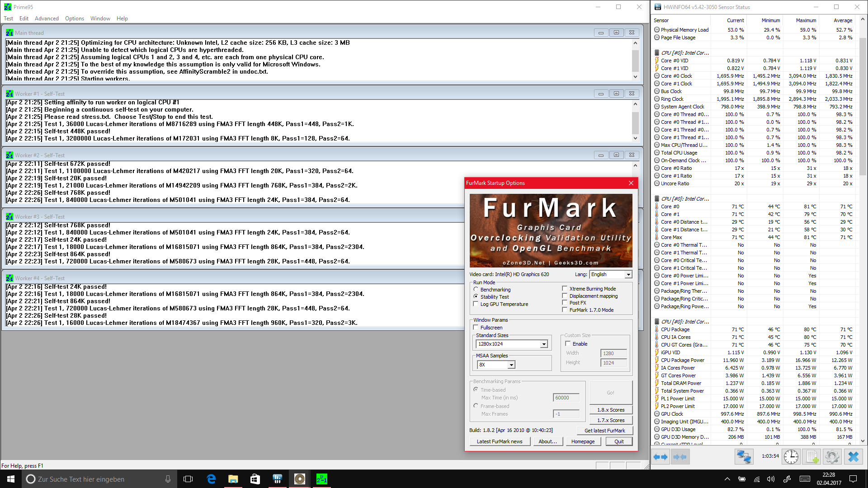Open volume control in system tray

pos(771,479)
